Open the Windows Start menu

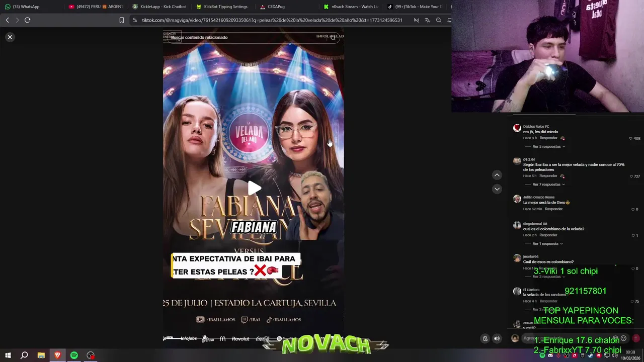point(8,355)
